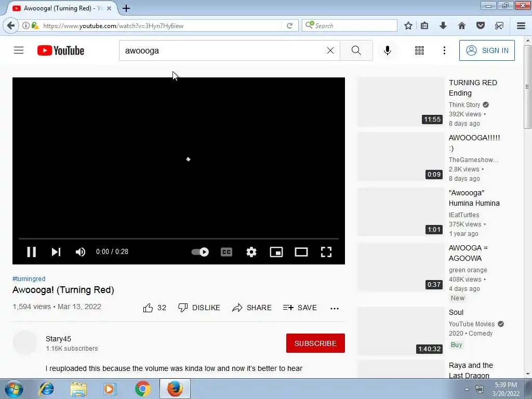Activate the miniplayer
The height and width of the screenshot is (399, 532).
[276, 252]
